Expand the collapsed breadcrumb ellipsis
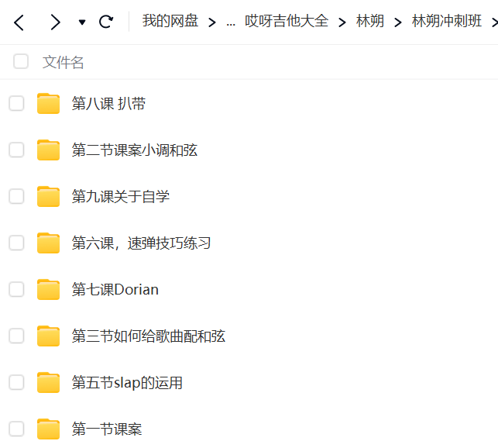 (231, 23)
